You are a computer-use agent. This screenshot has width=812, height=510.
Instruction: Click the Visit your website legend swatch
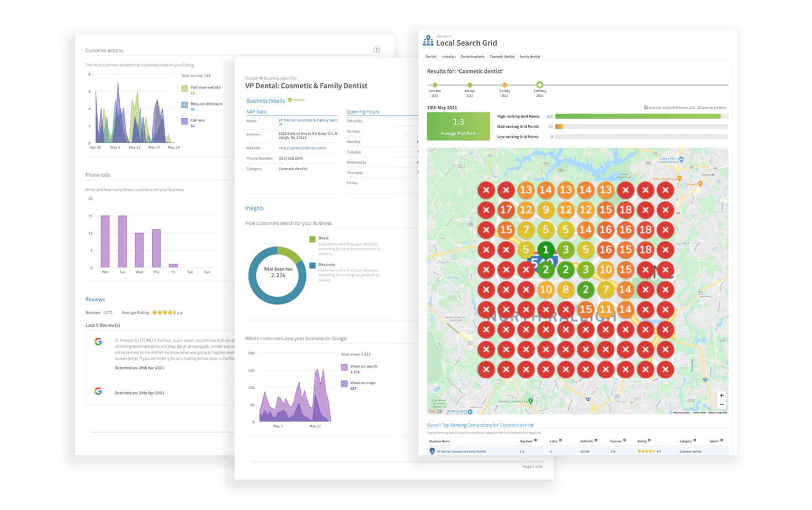[x=184, y=88]
